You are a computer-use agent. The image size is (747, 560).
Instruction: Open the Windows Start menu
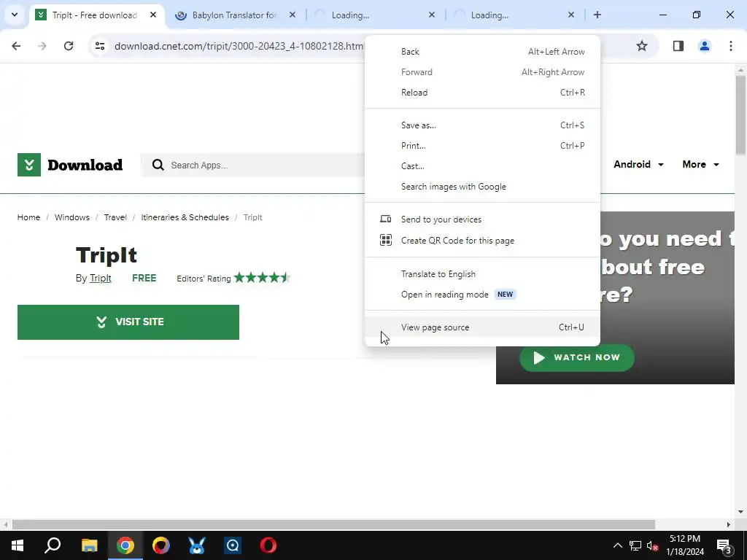18,545
